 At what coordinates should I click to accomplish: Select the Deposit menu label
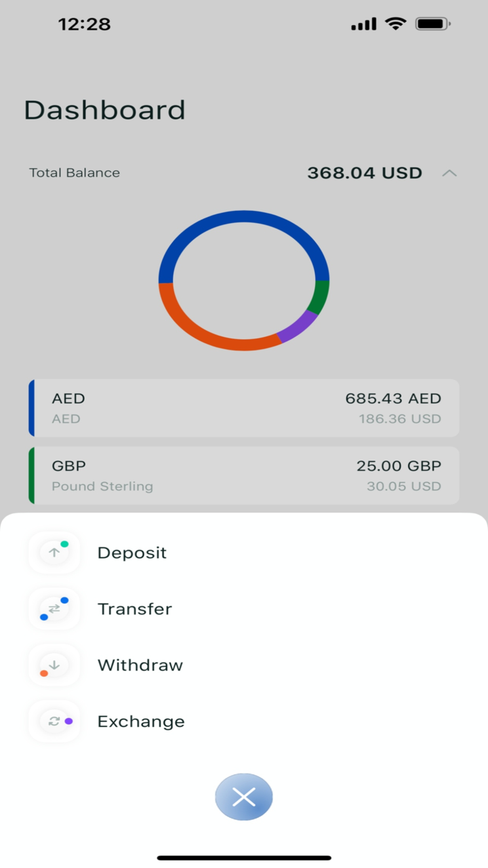[x=132, y=553]
